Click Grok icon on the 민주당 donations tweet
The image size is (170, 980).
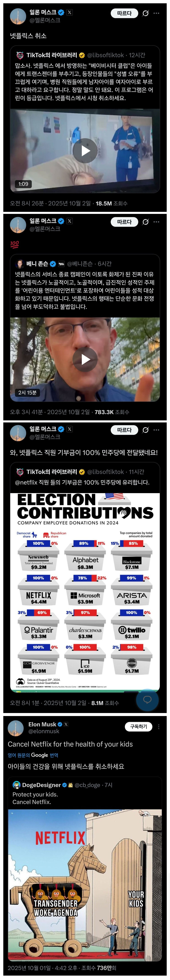click(x=145, y=430)
